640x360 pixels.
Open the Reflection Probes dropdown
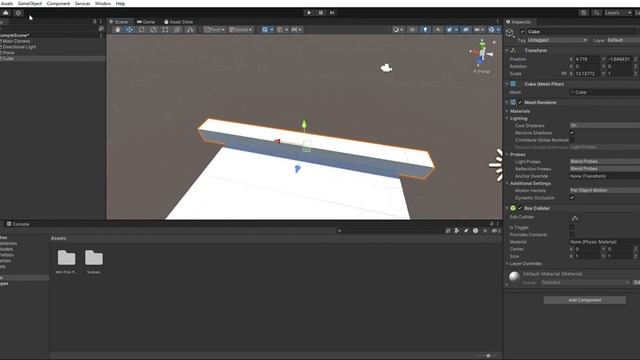tap(604, 169)
